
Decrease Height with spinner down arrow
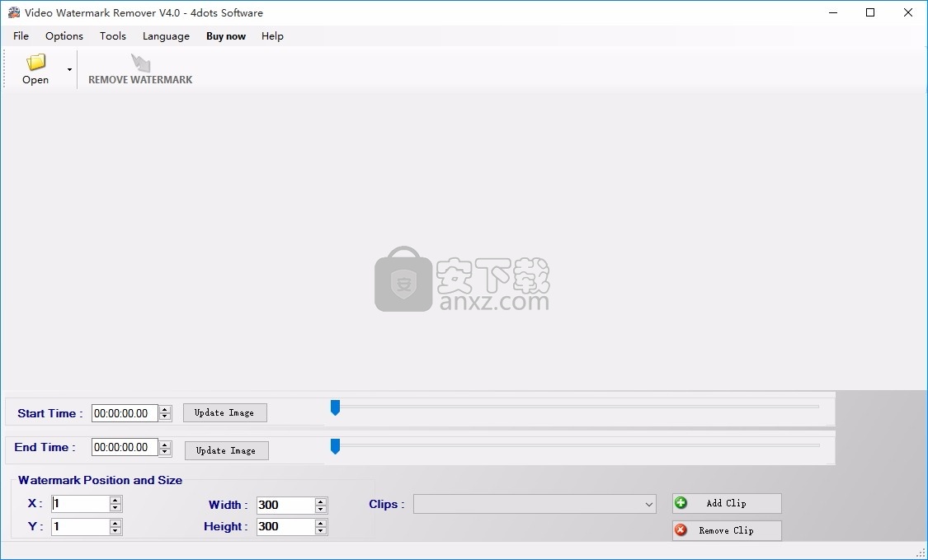(x=321, y=531)
